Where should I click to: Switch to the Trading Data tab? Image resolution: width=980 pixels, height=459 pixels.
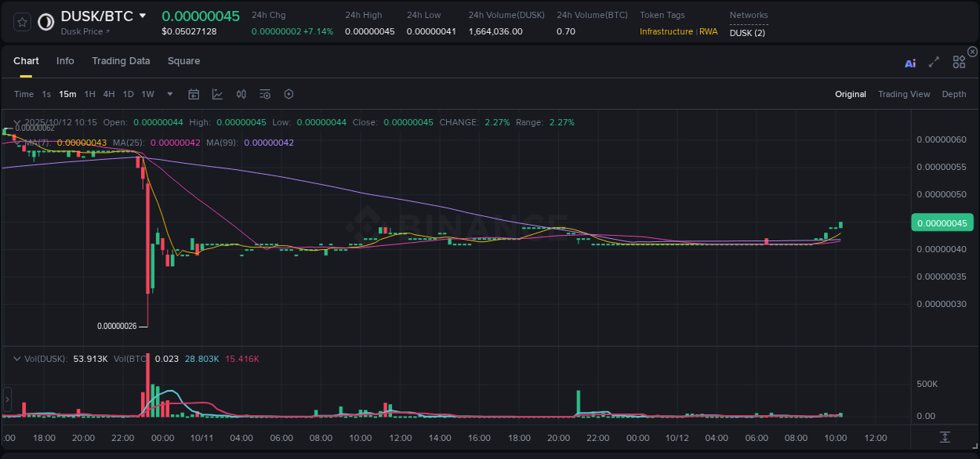pyautogui.click(x=121, y=60)
